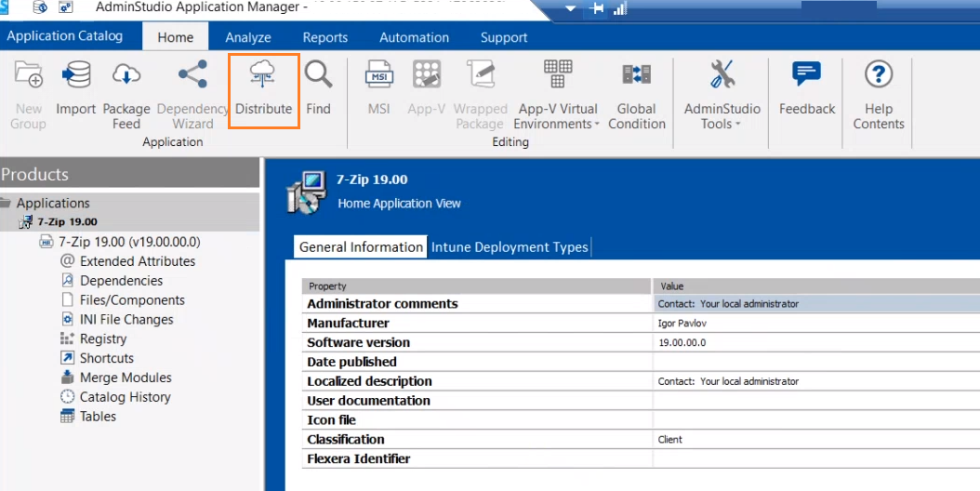The width and height of the screenshot is (980, 491).
Task: Select the Software version row
Action: pos(641,343)
